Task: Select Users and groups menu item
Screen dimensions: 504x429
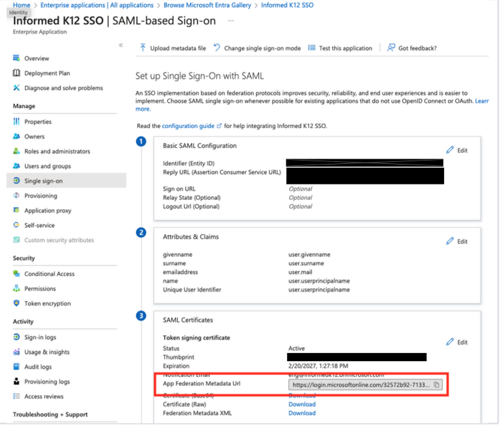Action: (x=47, y=166)
